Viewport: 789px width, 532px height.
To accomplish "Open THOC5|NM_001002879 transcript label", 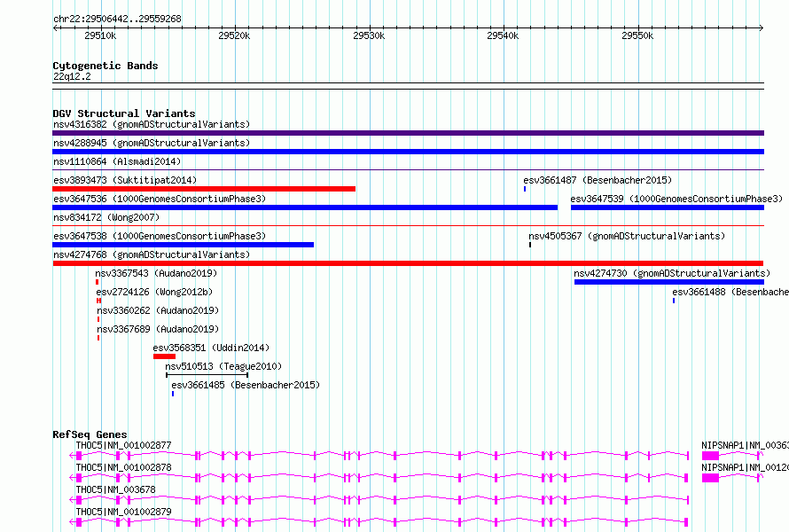I will (x=123, y=512).
